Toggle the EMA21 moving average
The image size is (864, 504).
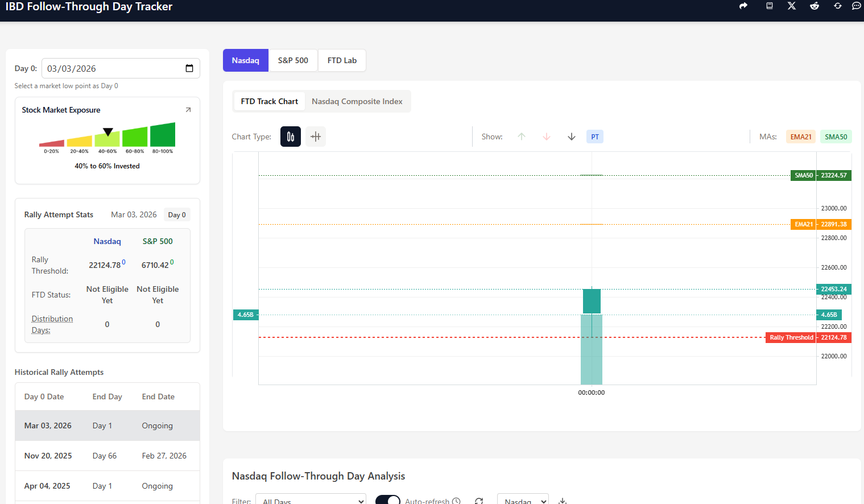[x=800, y=137]
